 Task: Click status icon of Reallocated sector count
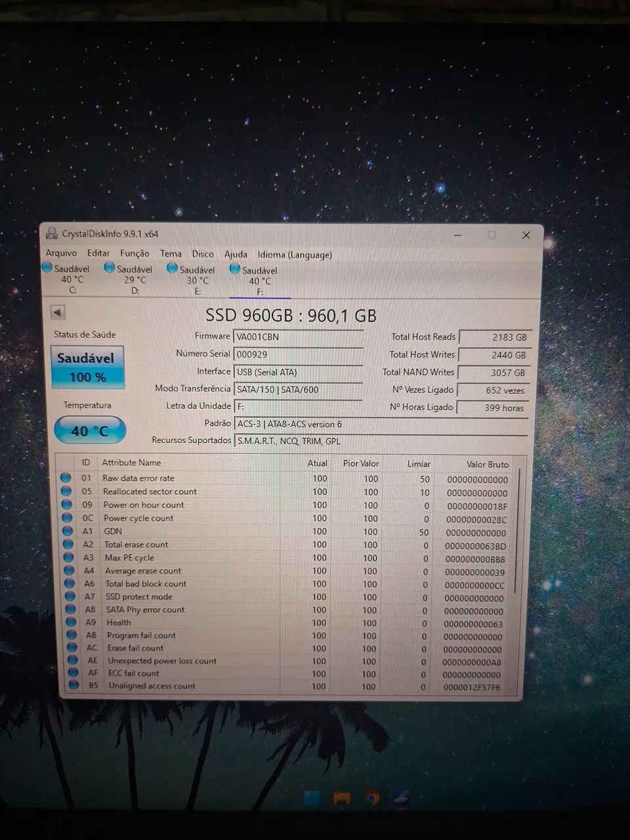(x=66, y=491)
